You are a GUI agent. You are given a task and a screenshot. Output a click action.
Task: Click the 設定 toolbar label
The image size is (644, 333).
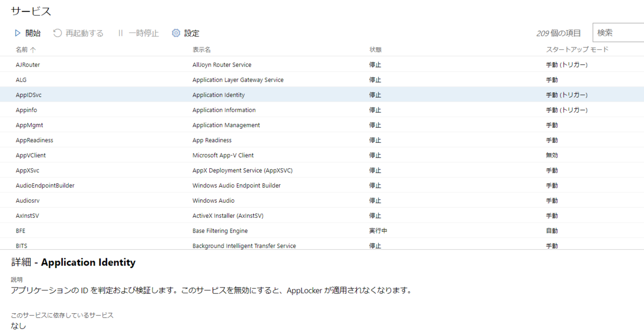(x=193, y=33)
